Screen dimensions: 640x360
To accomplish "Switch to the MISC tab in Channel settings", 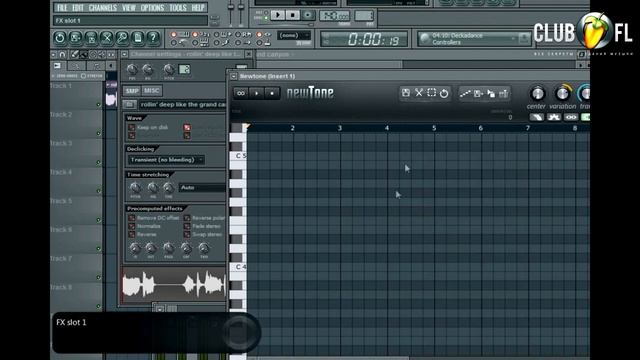I will 151,91.
